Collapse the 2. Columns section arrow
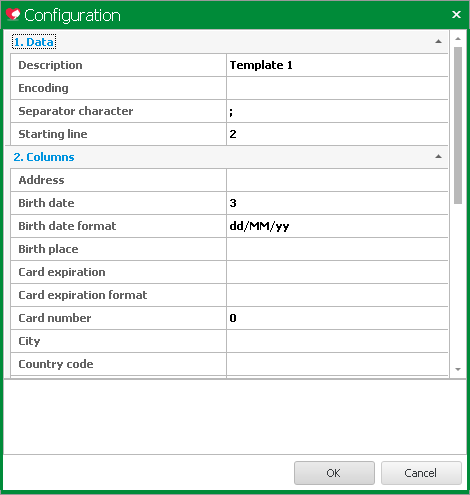The height and width of the screenshot is (495, 470). point(438,157)
